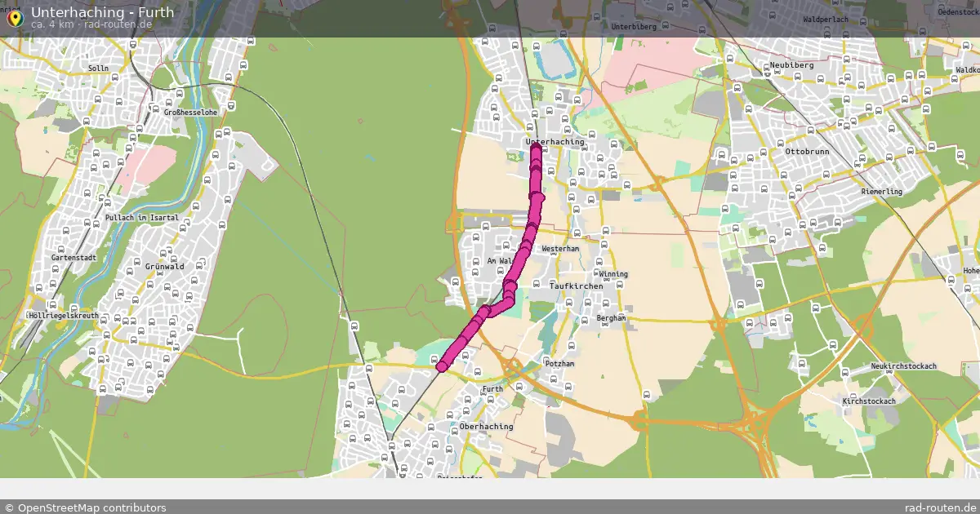Click the Unterbiberg label
Screen dimensions: 980x514
(x=635, y=27)
